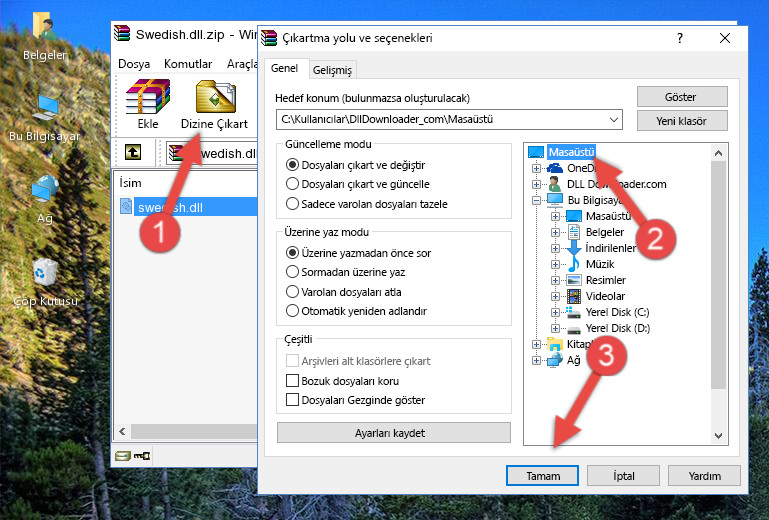The image size is (769, 520).
Task: Click the Dizine Çıkart toolbar icon
Action: click(x=215, y=97)
